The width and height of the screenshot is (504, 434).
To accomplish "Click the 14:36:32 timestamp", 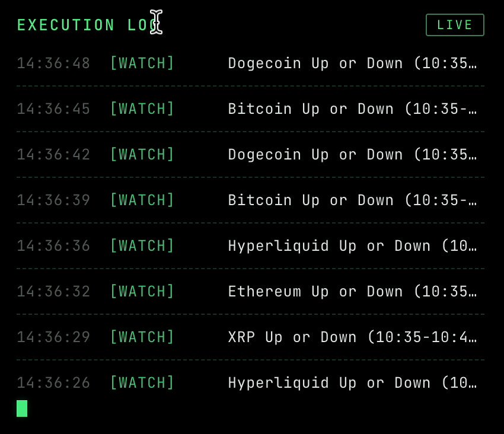I will (x=53, y=292).
